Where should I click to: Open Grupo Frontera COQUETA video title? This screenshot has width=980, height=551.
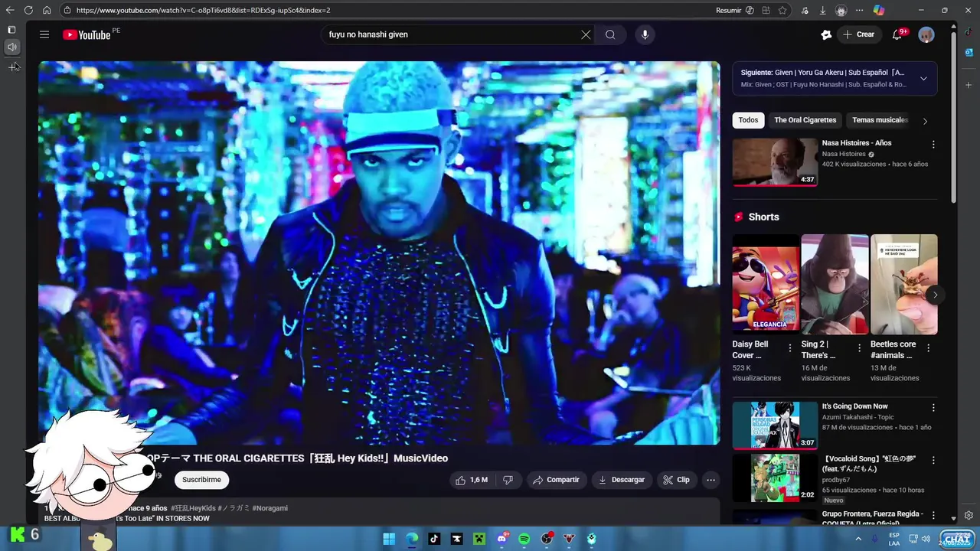(x=873, y=517)
